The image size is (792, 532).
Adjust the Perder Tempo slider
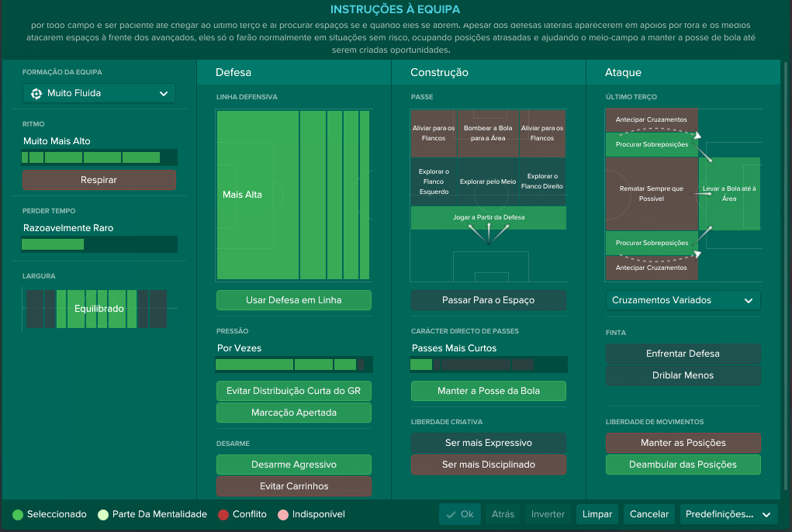coord(99,244)
